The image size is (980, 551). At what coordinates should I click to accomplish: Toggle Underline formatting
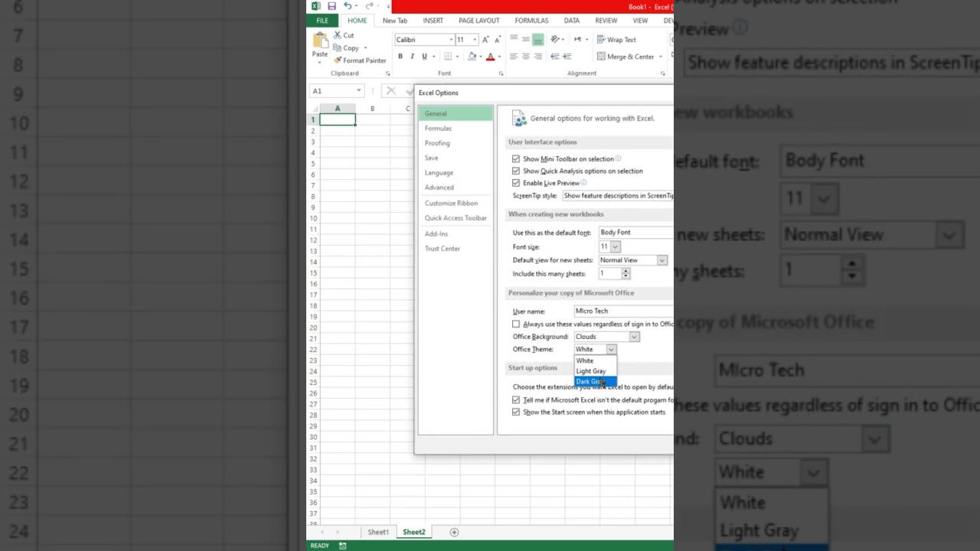[424, 57]
